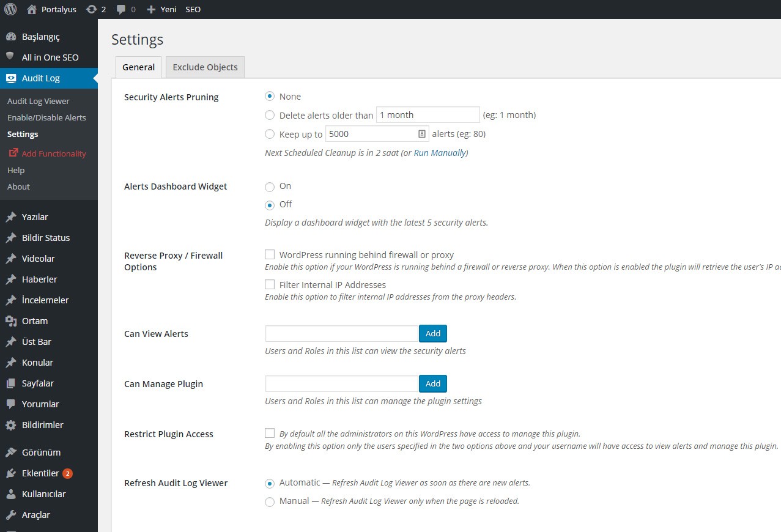Select Delete alerts older than radio
The width and height of the screenshot is (781, 532).
pyautogui.click(x=270, y=115)
